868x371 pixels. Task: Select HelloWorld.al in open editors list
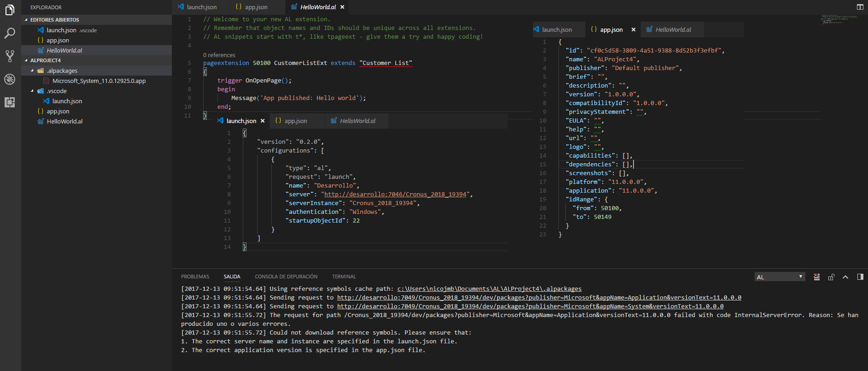pyautogui.click(x=96, y=50)
